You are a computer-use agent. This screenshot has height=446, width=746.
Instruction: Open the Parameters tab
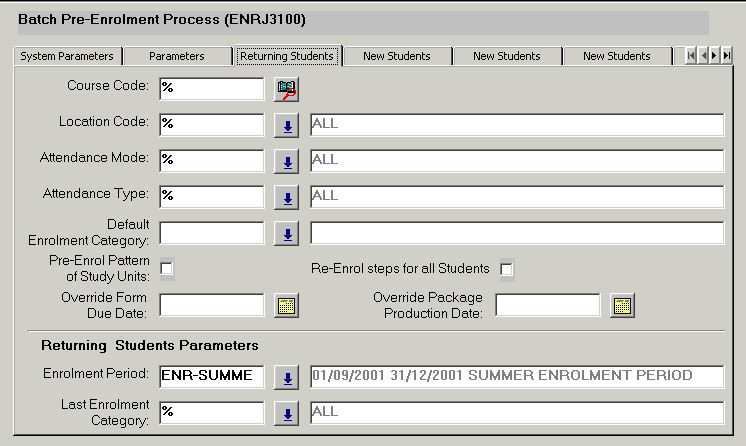(177, 56)
